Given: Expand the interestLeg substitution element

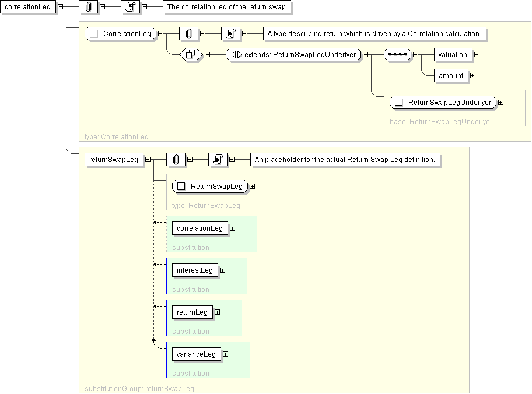Looking at the screenshot, I should [222, 270].
